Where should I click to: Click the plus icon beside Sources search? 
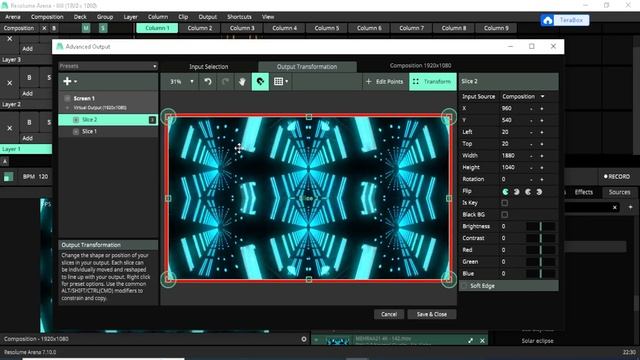tap(630, 207)
